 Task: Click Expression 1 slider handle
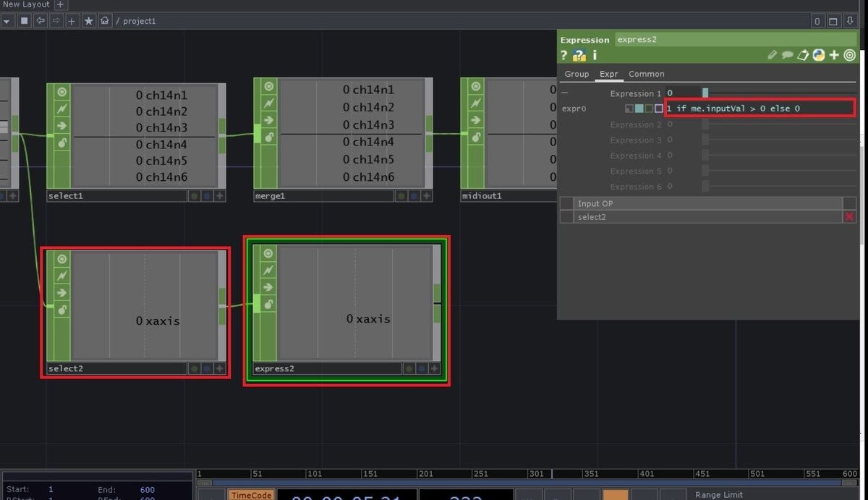click(705, 93)
